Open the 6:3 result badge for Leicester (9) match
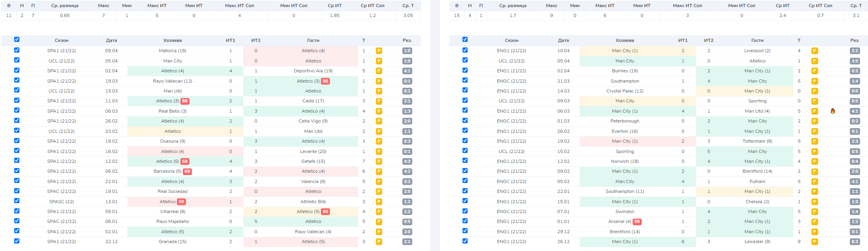868x251 pixels. (x=855, y=242)
